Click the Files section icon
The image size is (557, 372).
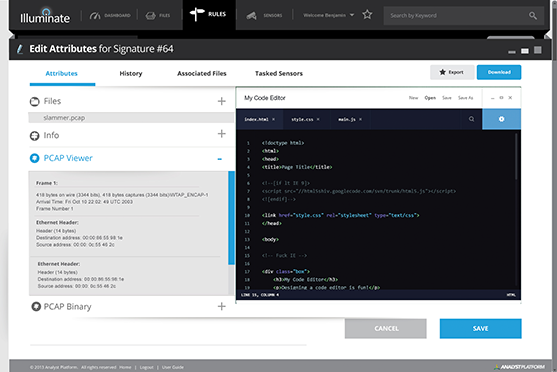(x=34, y=102)
